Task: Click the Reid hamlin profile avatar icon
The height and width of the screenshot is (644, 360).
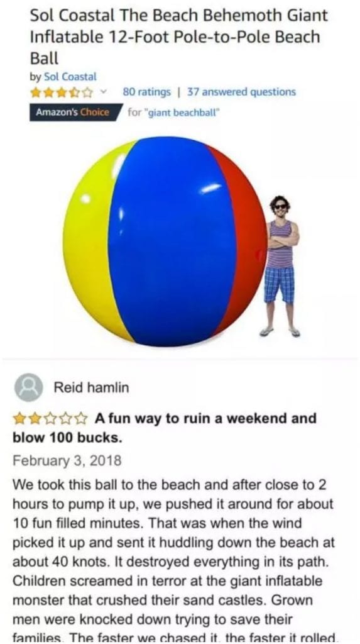Action: point(29,387)
